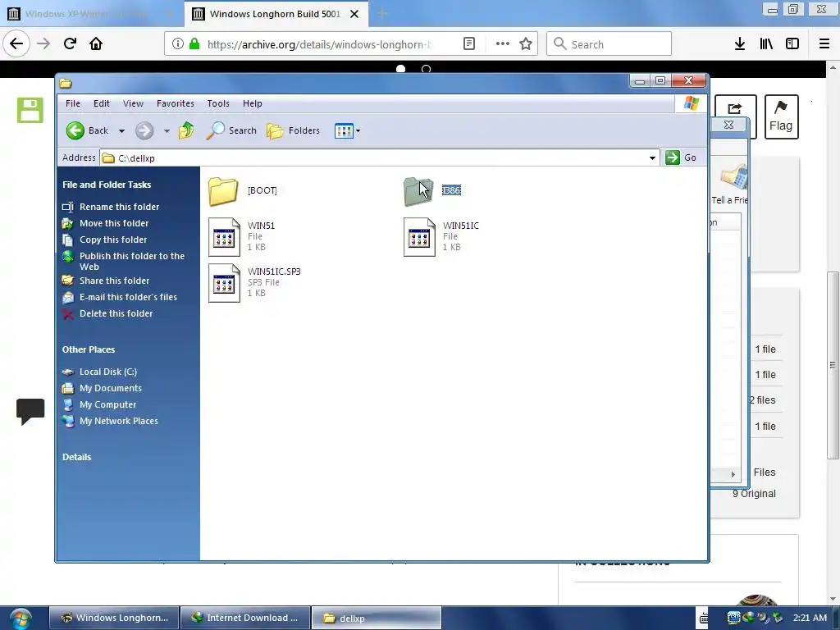Image resolution: width=840 pixels, height=630 pixels.
Task: Click the Flag button on archive page
Action: (781, 116)
